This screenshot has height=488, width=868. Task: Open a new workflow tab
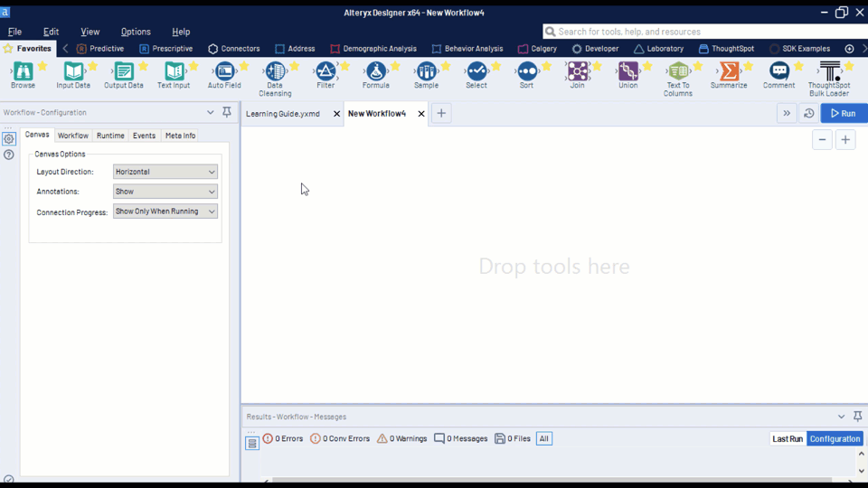click(x=441, y=114)
